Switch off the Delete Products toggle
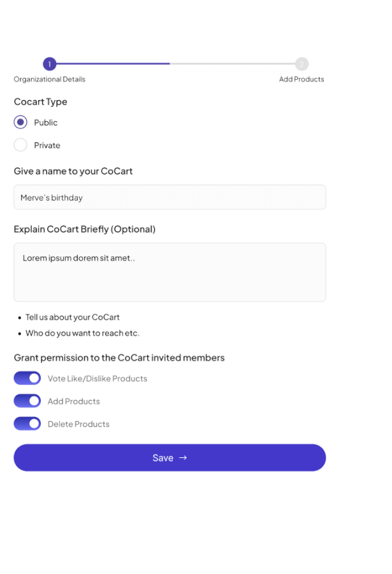 pyautogui.click(x=27, y=423)
